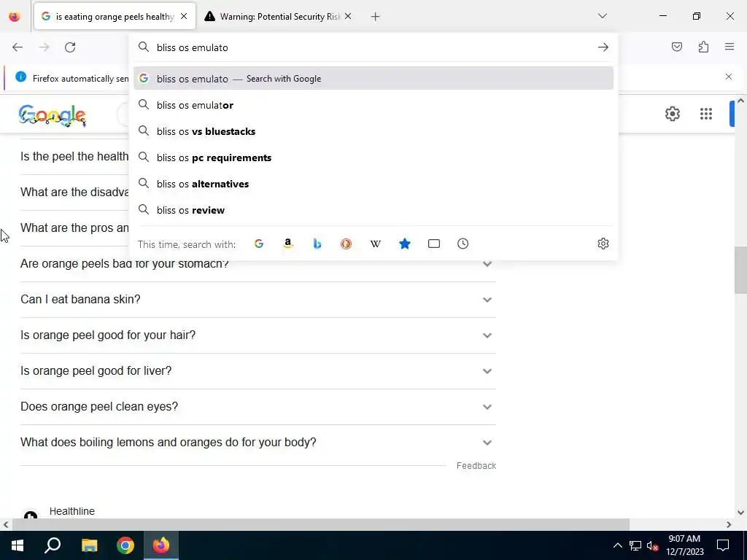Open the Extensions puzzle icon
This screenshot has width=747, height=560.
(x=703, y=47)
